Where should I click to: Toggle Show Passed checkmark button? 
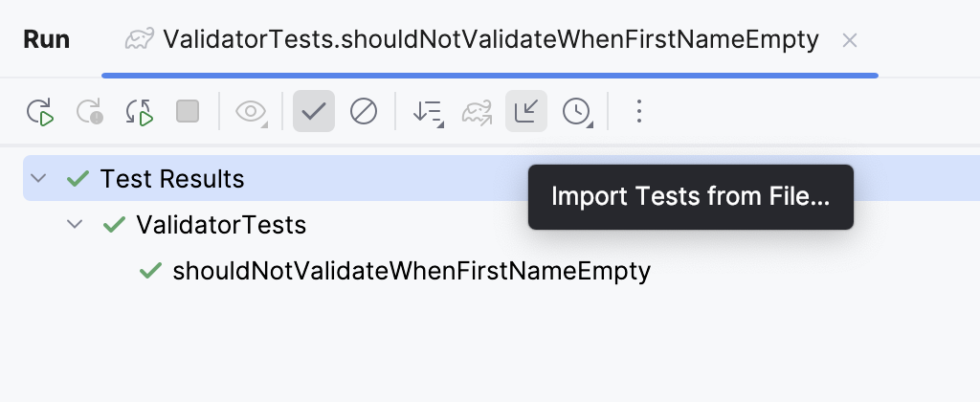click(x=314, y=112)
